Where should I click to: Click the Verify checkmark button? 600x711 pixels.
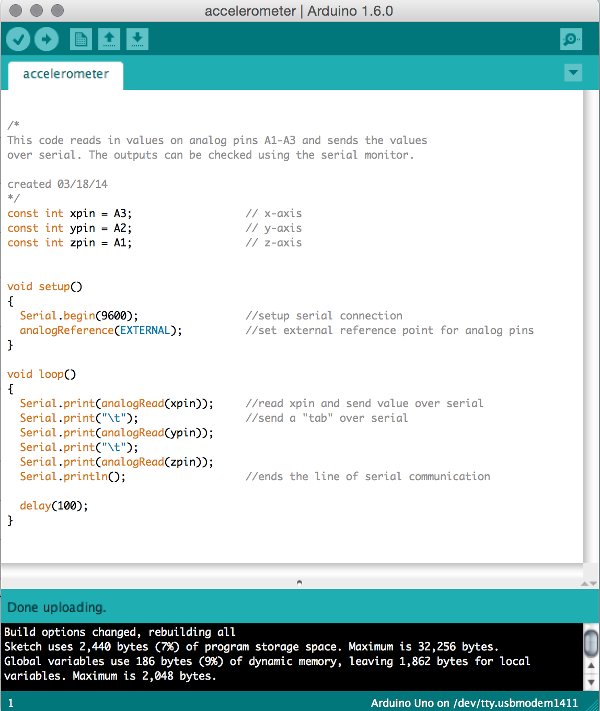(18, 39)
